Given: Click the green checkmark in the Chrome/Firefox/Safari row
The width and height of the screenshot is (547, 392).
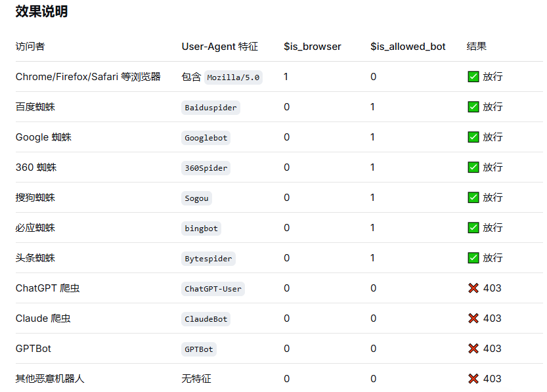Looking at the screenshot, I should [x=473, y=76].
